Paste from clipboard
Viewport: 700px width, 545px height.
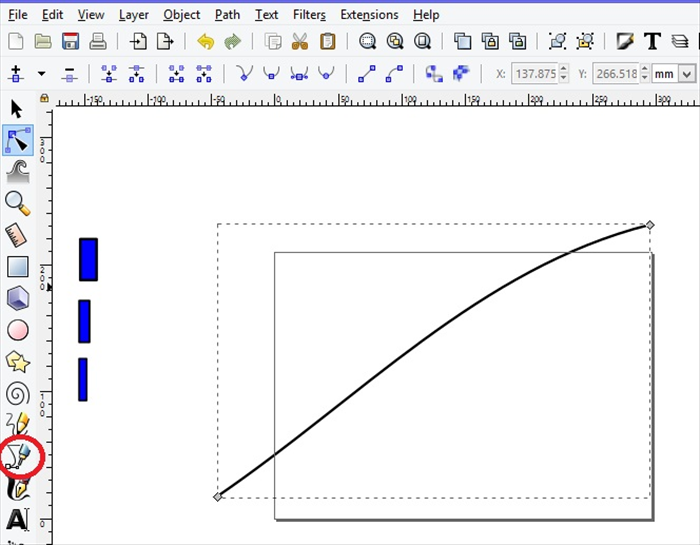(327, 42)
